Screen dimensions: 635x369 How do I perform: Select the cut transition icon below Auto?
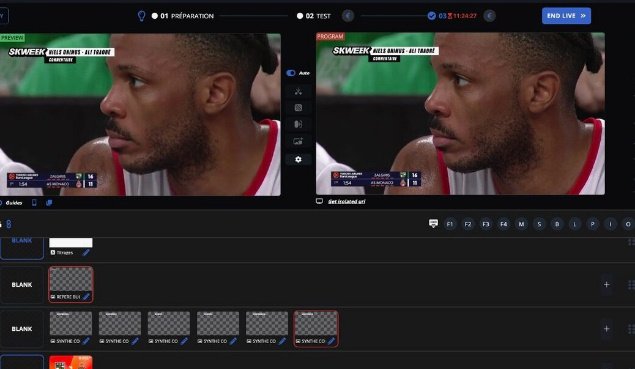[298, 92]
